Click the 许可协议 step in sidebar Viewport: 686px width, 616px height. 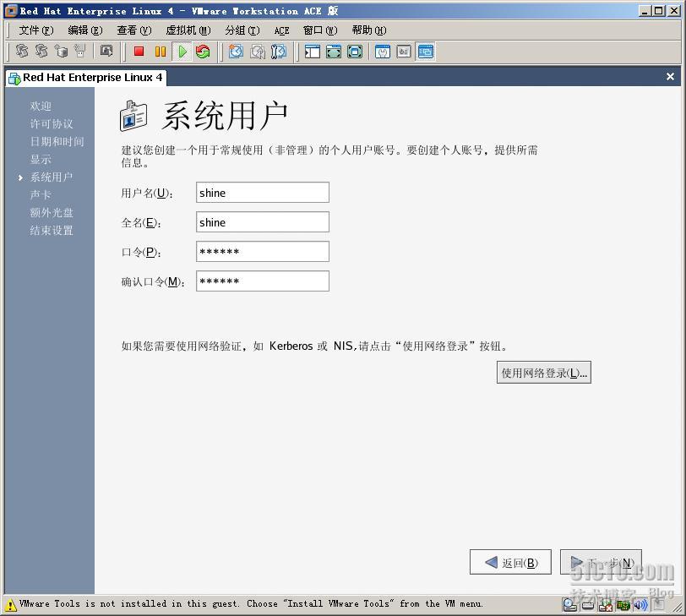(x=52, y=124)
